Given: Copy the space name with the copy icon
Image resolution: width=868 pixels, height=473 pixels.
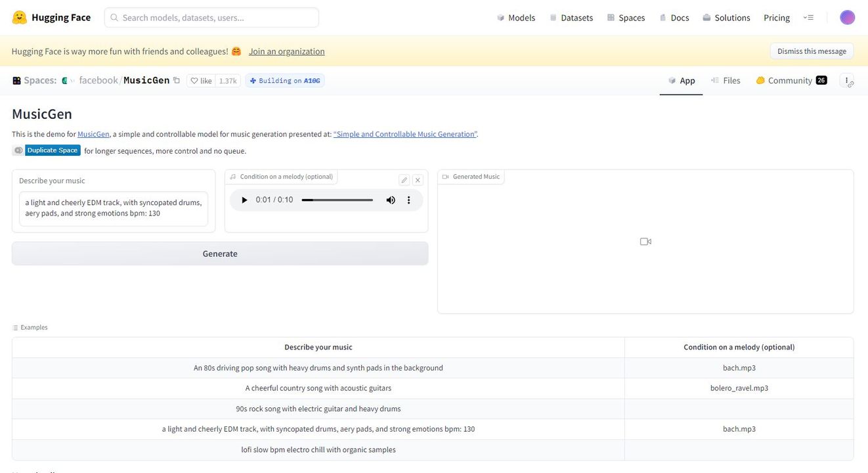Looking at the screenshot, I should [176, 80].
